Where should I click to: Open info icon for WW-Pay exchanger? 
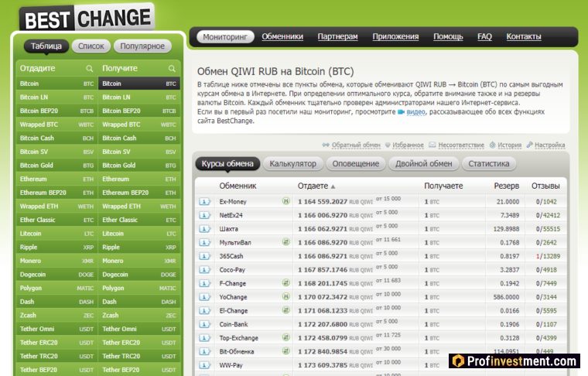click(x=205, y=365)
